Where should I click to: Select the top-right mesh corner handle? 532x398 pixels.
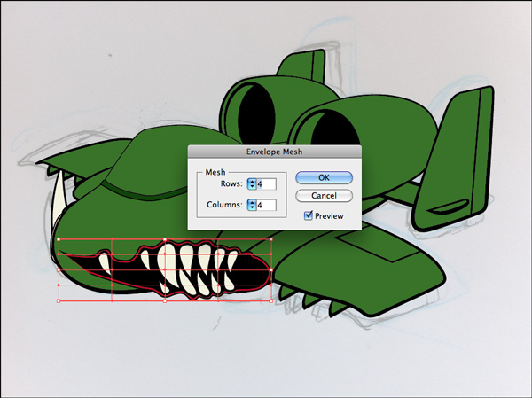click(x=271, y=239)
